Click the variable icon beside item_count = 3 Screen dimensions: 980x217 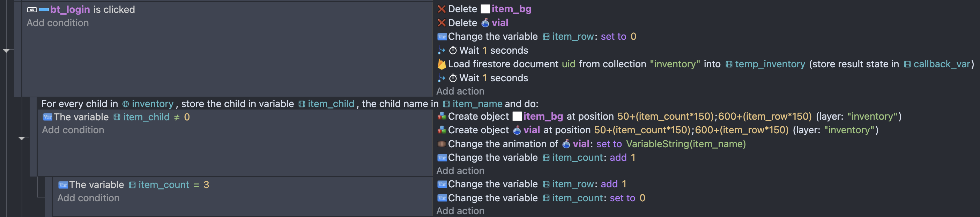coord(63,185)
